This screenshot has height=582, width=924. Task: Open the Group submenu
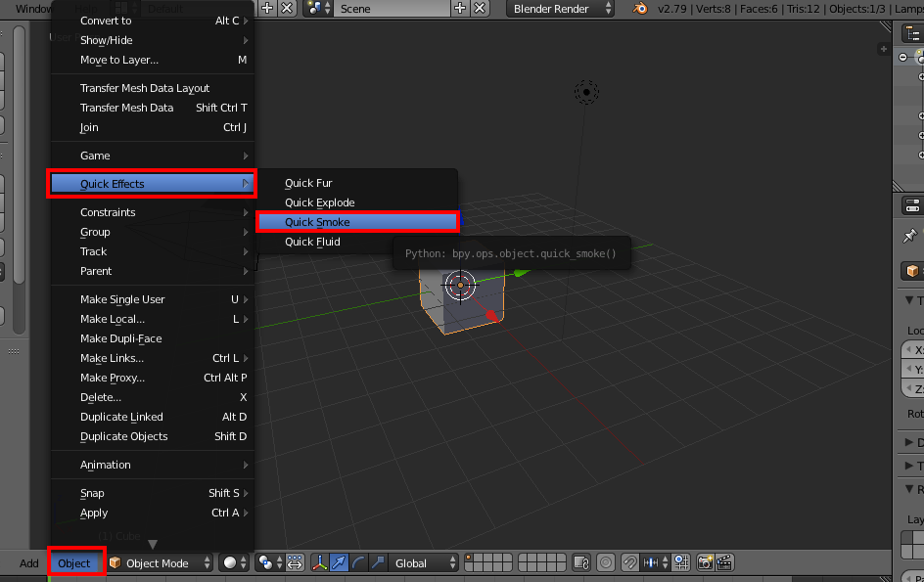(x=152, y=232)
